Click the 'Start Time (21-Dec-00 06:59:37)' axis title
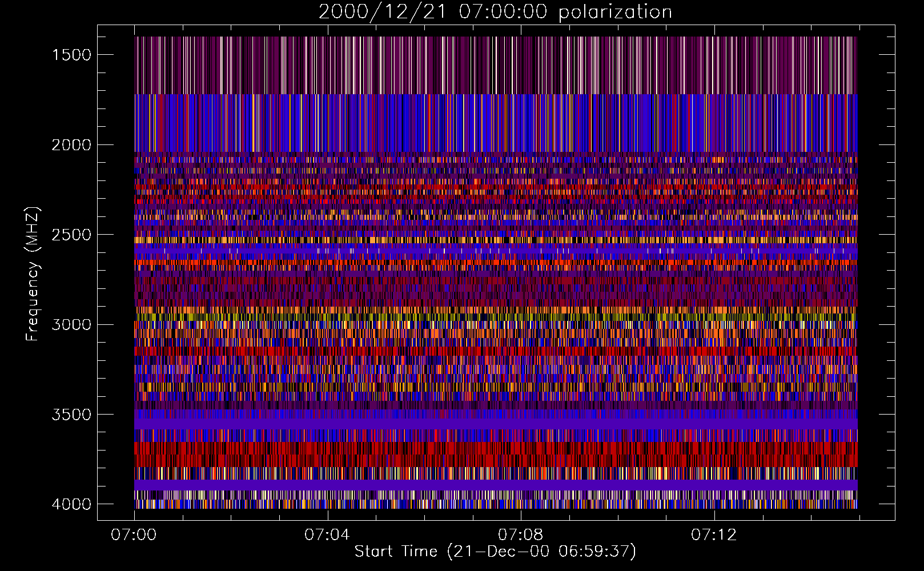Screen dimensions: 924x571 tap(495, 552)
